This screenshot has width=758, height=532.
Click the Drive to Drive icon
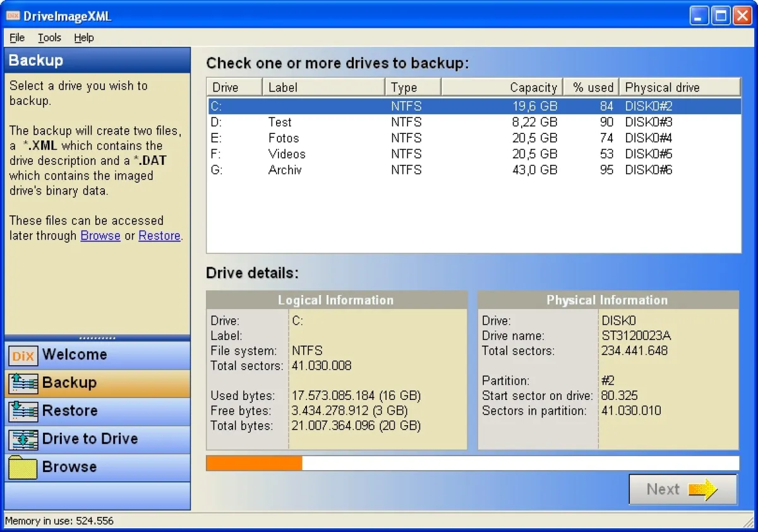(23, 439)
